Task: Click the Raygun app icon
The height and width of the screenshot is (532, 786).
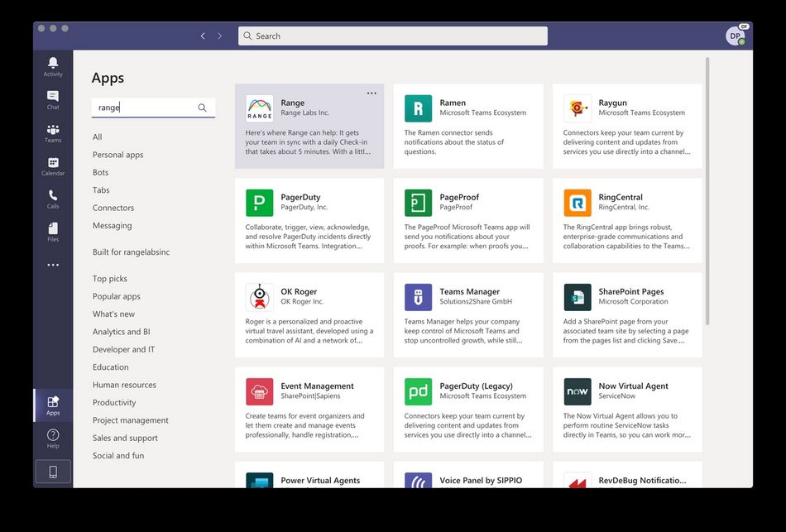Action: (577, 108)
